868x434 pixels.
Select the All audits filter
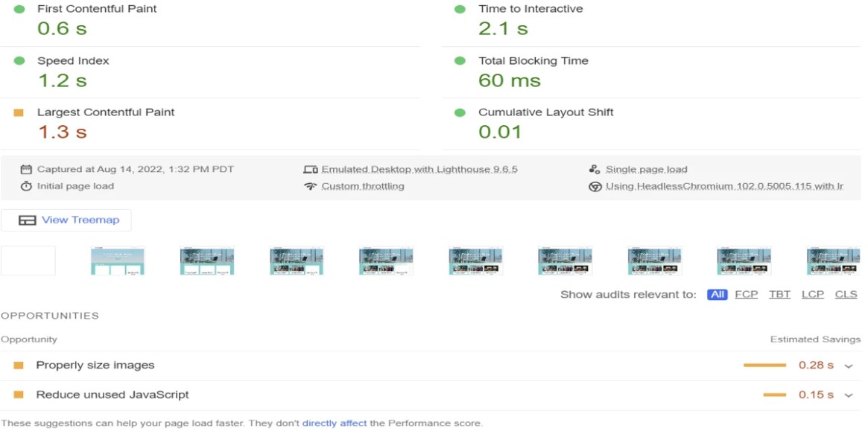click(x=717, y=295)
